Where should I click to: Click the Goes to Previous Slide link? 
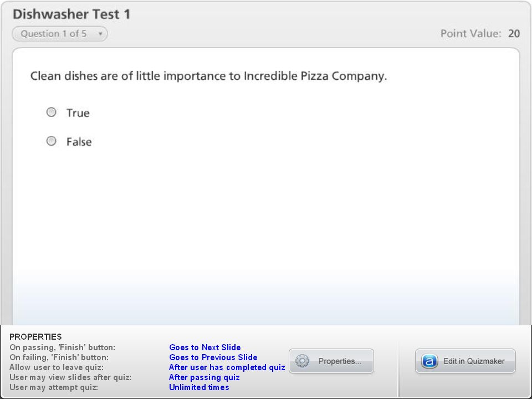213,357
